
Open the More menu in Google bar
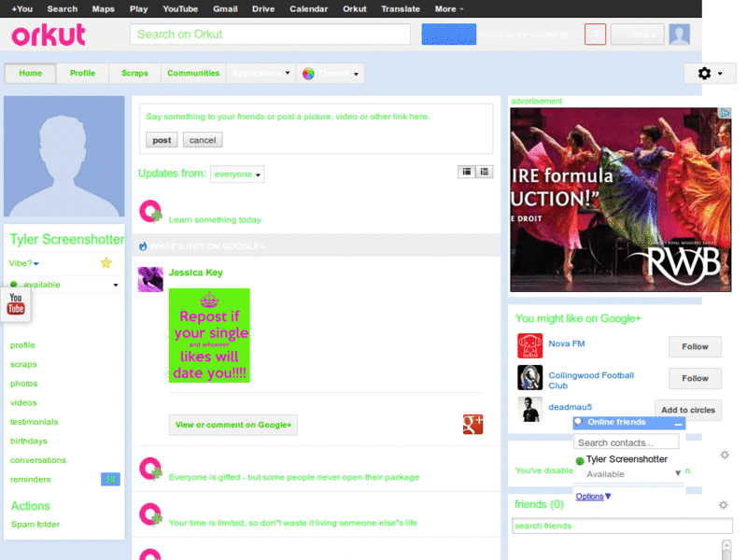click(x=449, y=9)
